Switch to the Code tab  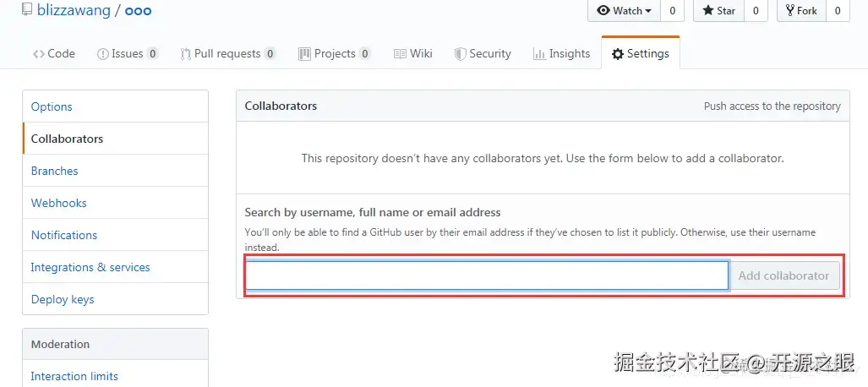[x=54, y=54]
